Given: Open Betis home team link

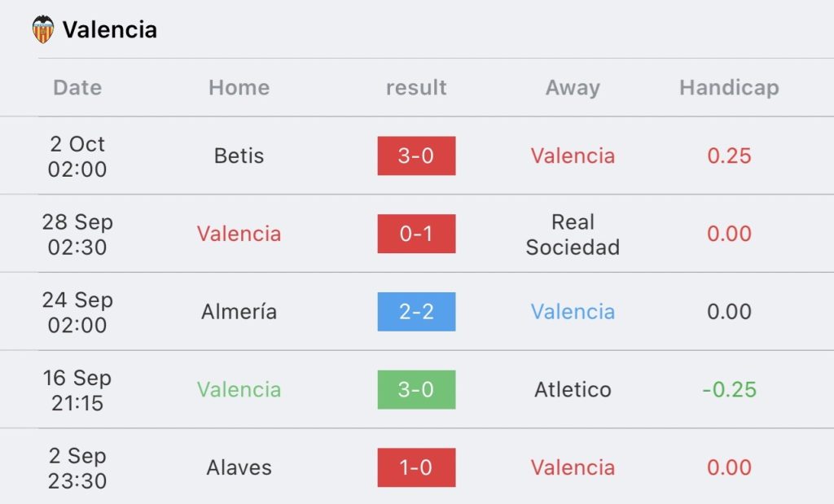Looking at the screenshot, I should (x=239, y=156).
